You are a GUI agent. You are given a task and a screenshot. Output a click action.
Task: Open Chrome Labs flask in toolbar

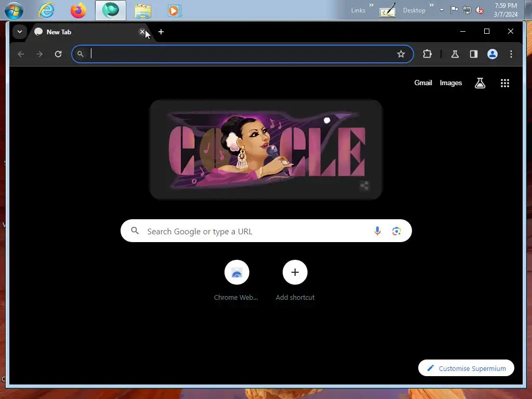pyautogui.click(x=455, y=54)
